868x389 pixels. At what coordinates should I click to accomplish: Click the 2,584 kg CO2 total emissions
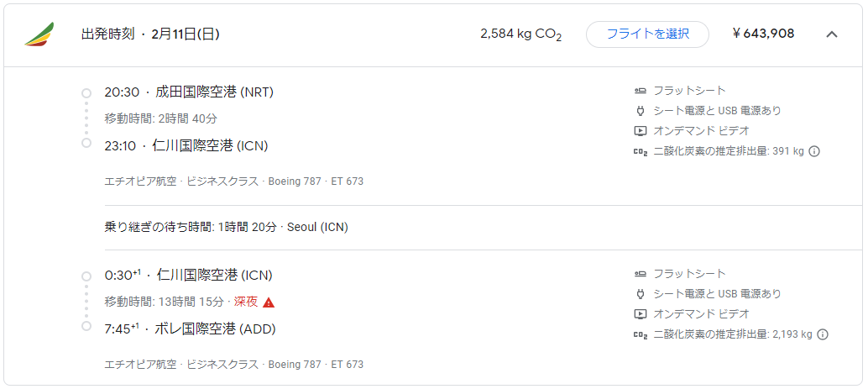click(x=520, y=34)
